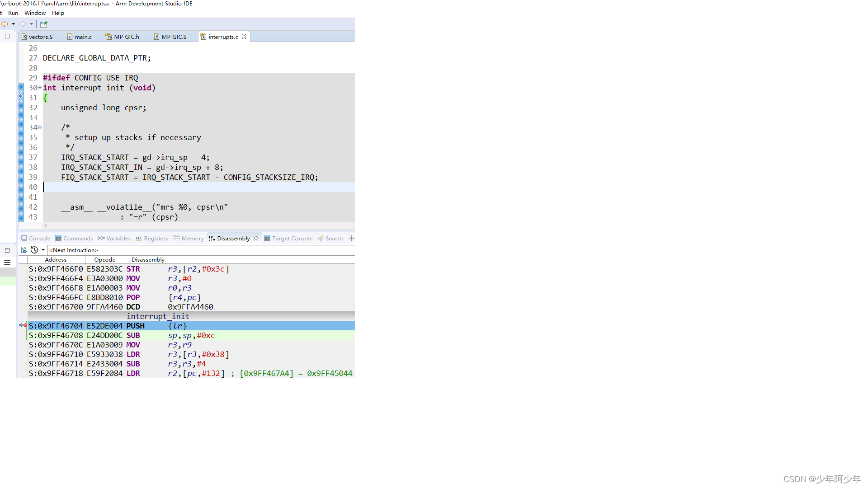Switch to the Registers tab
Image resolution: width=868 pixels, height=488 pixels.
tap(152, 238)
